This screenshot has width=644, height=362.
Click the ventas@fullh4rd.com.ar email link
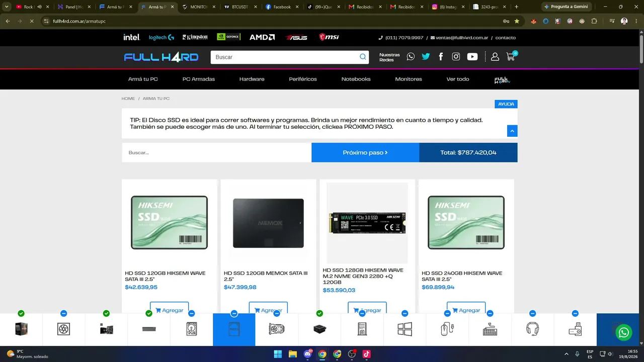pos(459,38)
